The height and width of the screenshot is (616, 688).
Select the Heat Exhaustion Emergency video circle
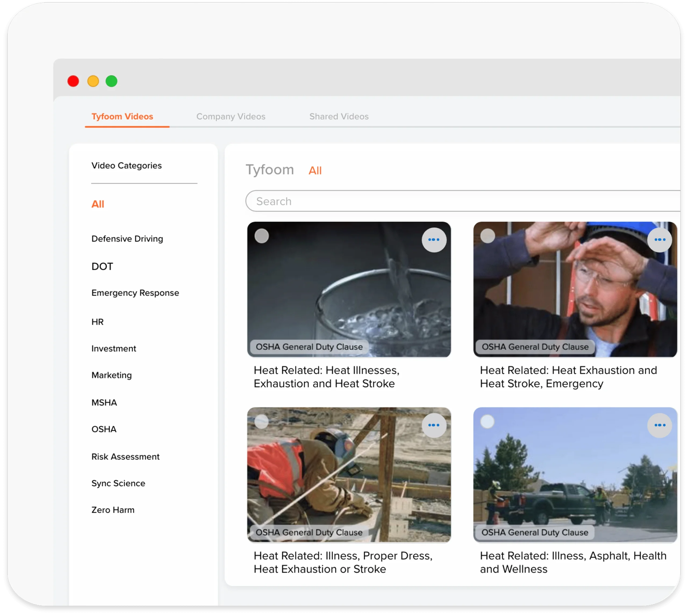click(488, 236)
